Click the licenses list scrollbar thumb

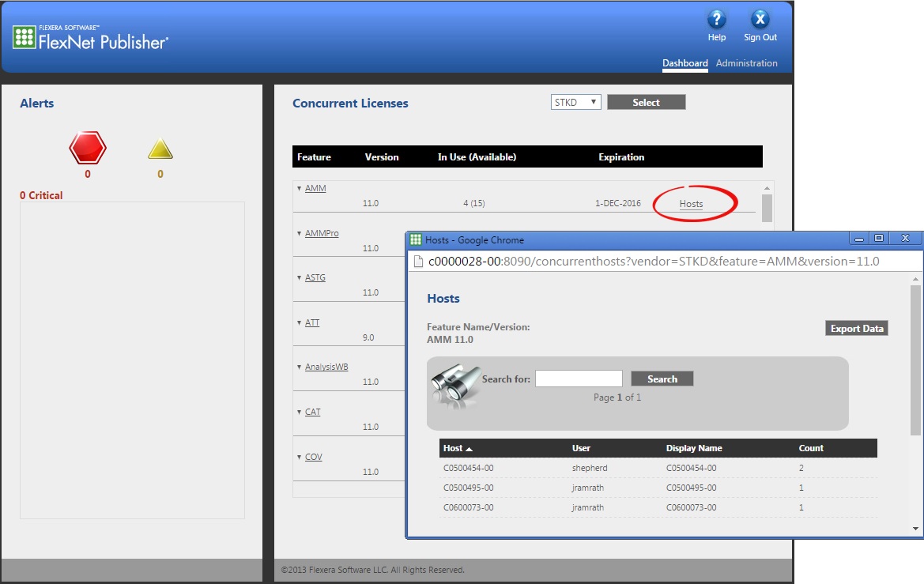pos(767,208)
